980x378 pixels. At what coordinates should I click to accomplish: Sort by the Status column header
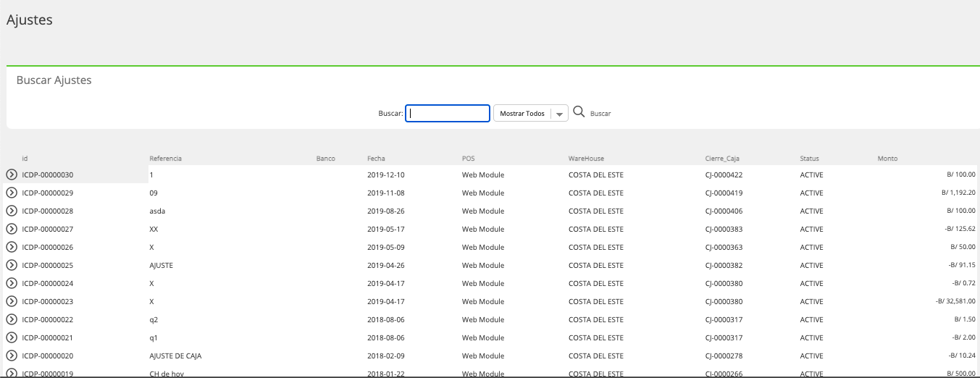tap(810, 158)
